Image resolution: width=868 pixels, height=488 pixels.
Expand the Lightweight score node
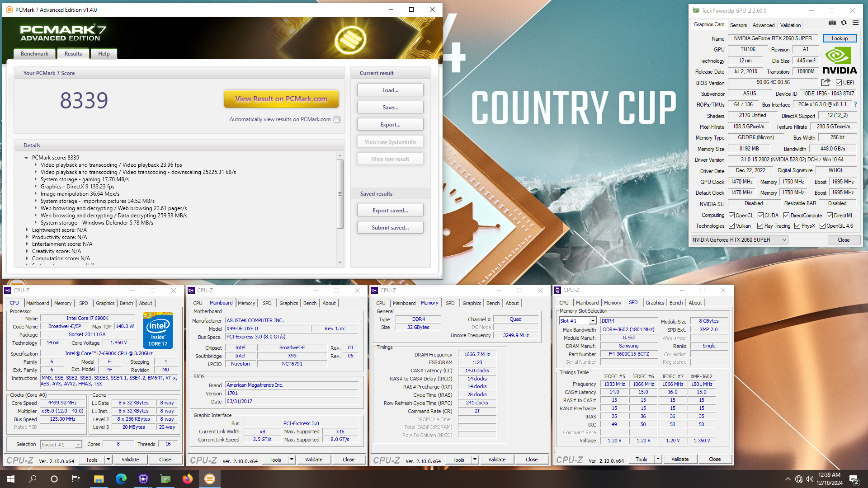pyautogui.click(x=27, y=230)
